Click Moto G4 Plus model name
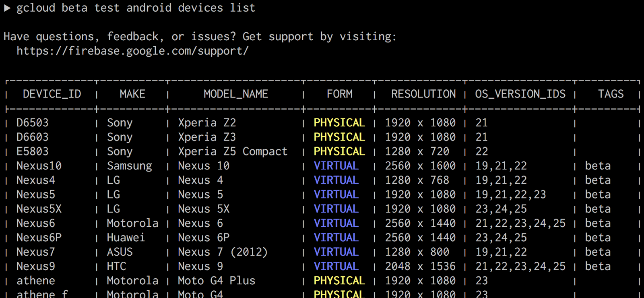Screen dimensions: 644x298 click(x=217, y=281)
